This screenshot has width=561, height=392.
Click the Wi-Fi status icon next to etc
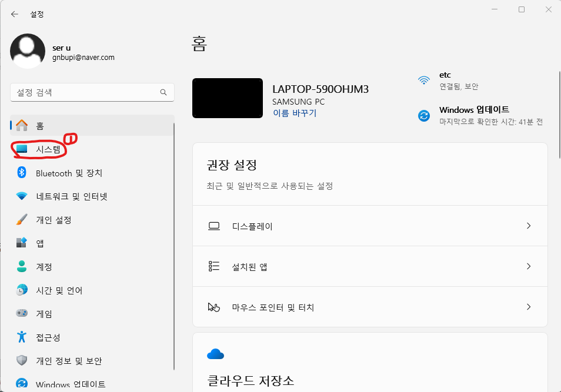(424, 81)
